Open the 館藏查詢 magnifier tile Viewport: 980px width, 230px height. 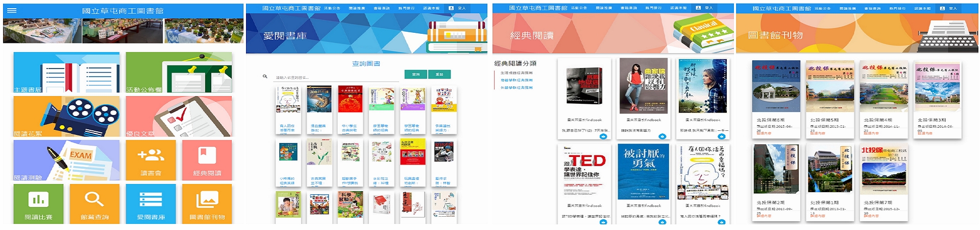tap(94, 203)
